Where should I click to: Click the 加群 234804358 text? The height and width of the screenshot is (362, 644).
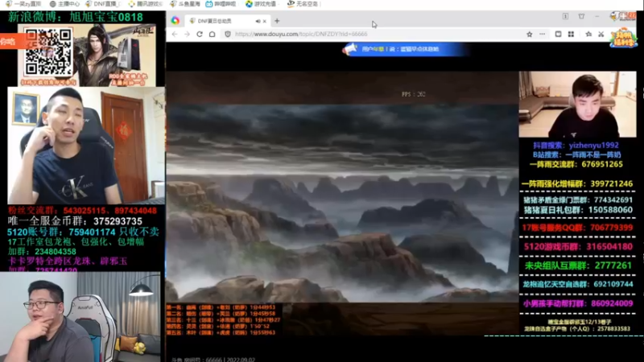point(42,252)
